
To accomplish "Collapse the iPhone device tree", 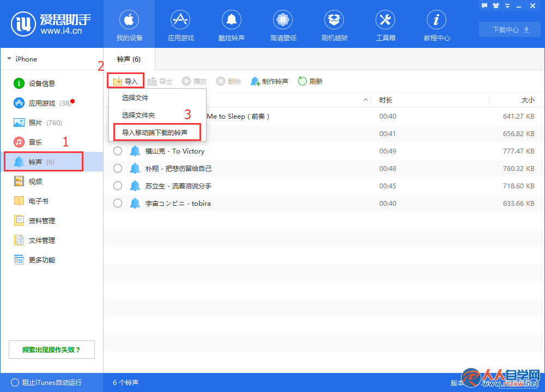I will tap(9, 59).
